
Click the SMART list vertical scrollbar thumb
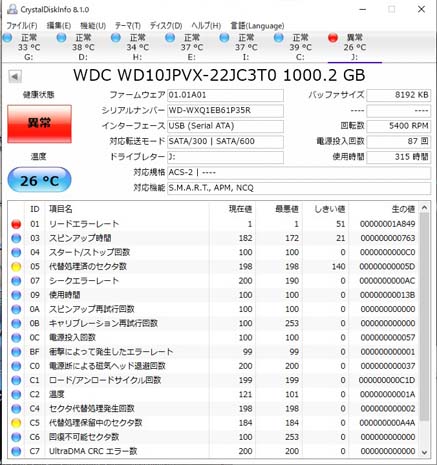point(424,317)
